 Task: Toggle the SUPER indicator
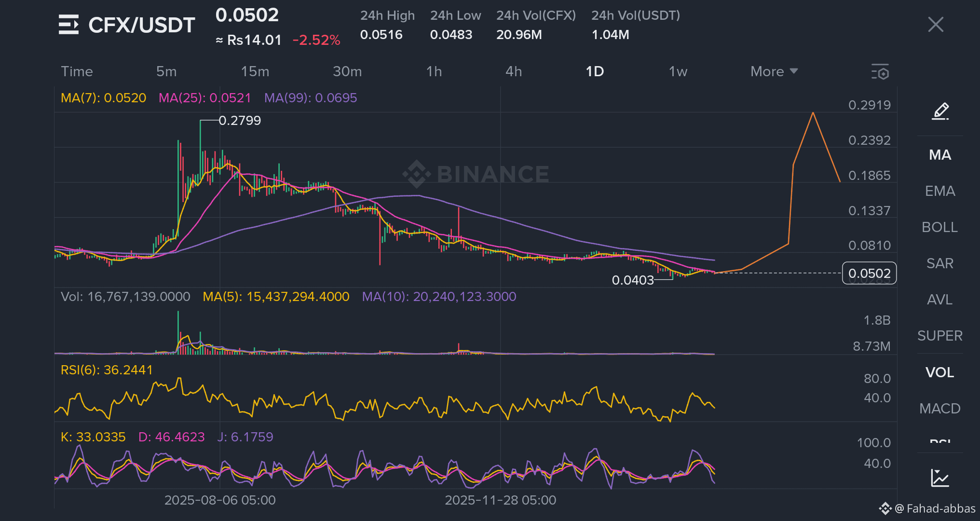coord(940,336)
